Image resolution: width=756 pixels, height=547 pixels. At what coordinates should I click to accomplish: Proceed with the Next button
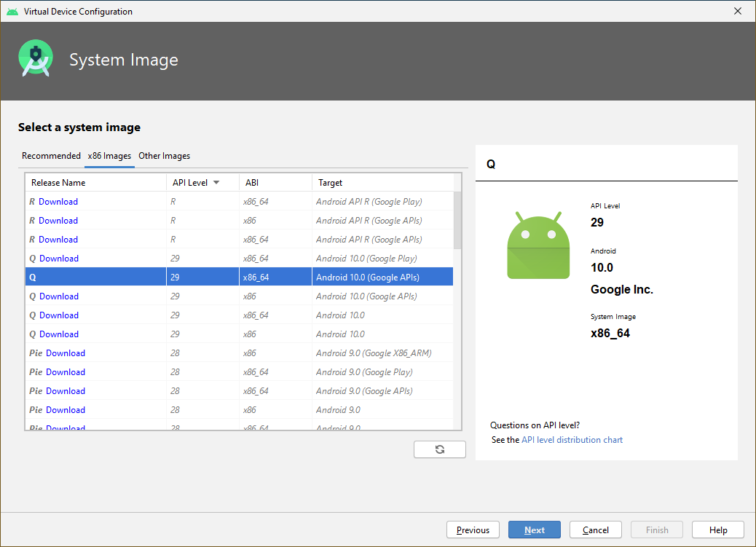534,530
